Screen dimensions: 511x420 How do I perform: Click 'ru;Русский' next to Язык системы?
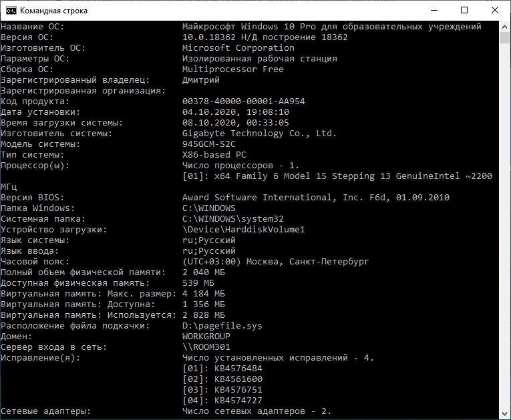(x=209, y=240)
